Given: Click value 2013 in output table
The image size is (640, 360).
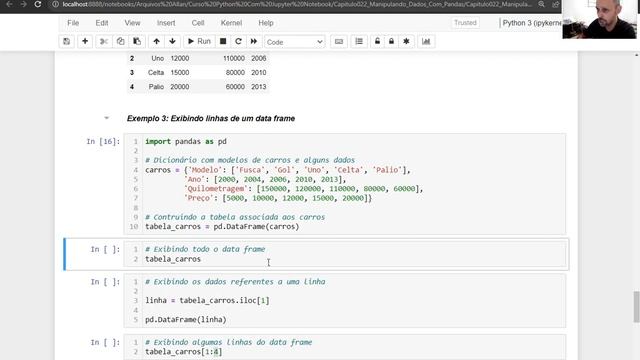Looking at the screenshot, I should 259,87.
